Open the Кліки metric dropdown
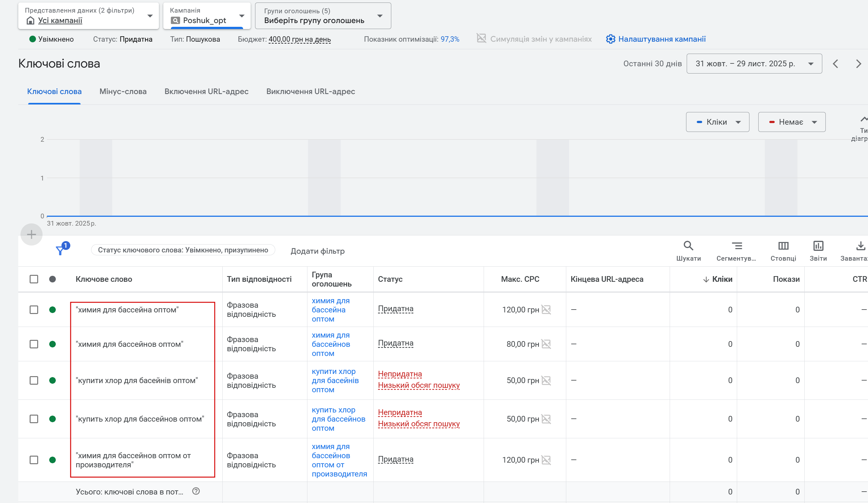 718,122
